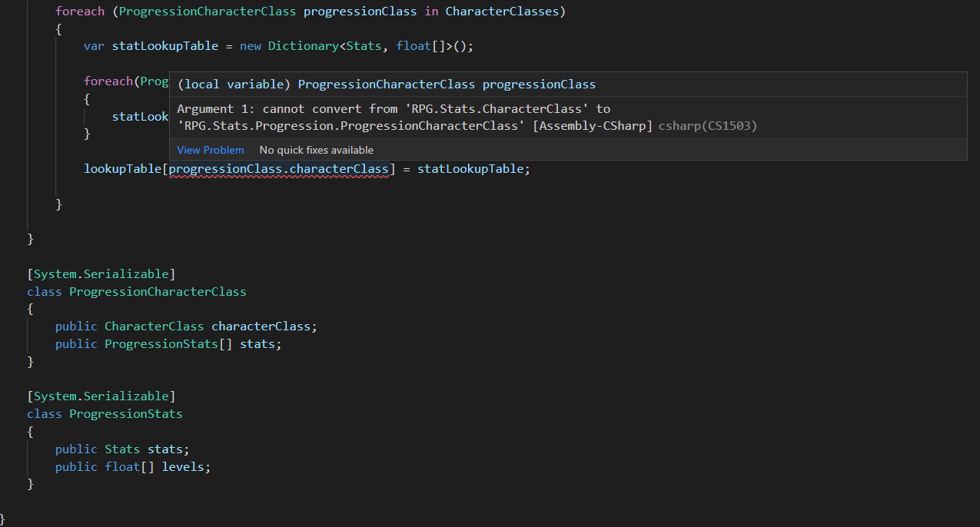The width and height of the screenshot is (980, 527).
Task: Click the closing brace at the file bottom
Action: point(2,519)
